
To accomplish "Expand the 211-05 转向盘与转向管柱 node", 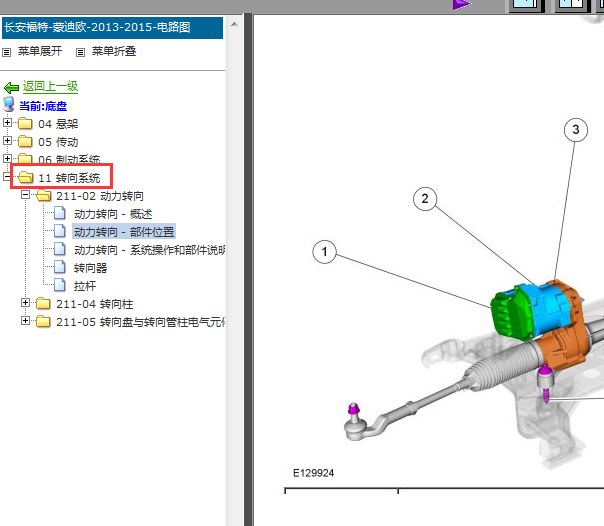I will tap(26, 322).
